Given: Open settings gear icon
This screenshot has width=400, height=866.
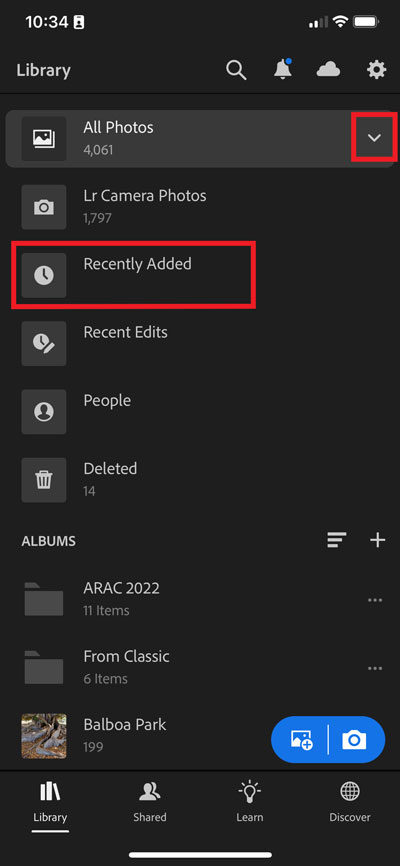Looking at the screenshot, I should click(377, 70).
